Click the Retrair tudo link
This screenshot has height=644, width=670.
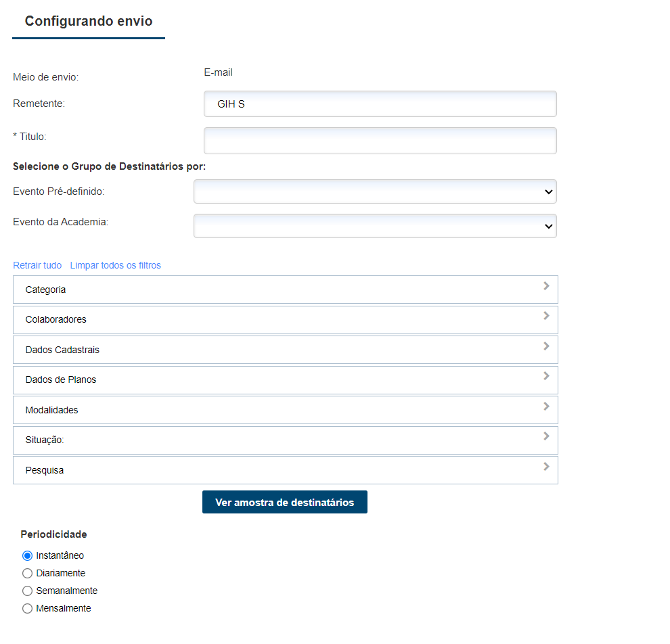37,265
